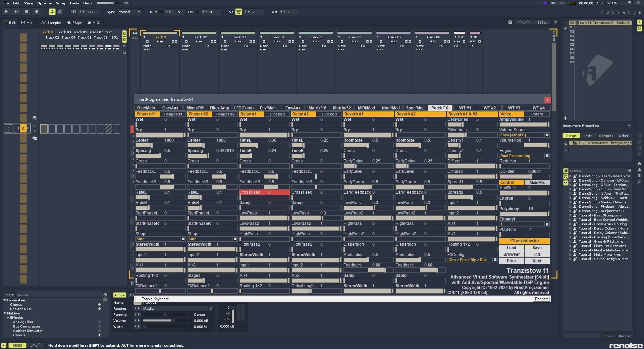Toggle the FXConfig Cho > Pha > Dly > Rev square

(x=495, y=260)
